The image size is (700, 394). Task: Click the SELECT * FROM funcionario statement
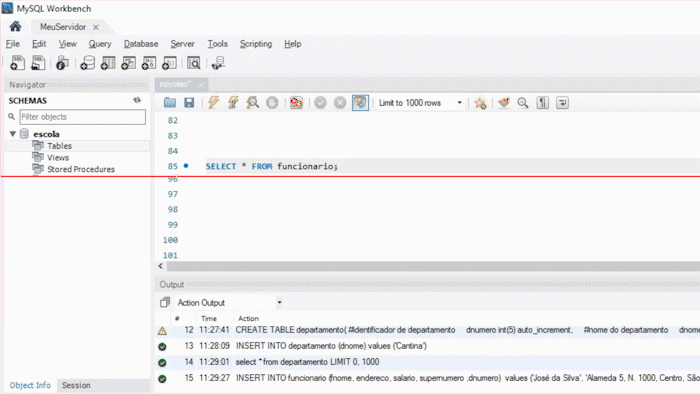click(x=271, y=166)
